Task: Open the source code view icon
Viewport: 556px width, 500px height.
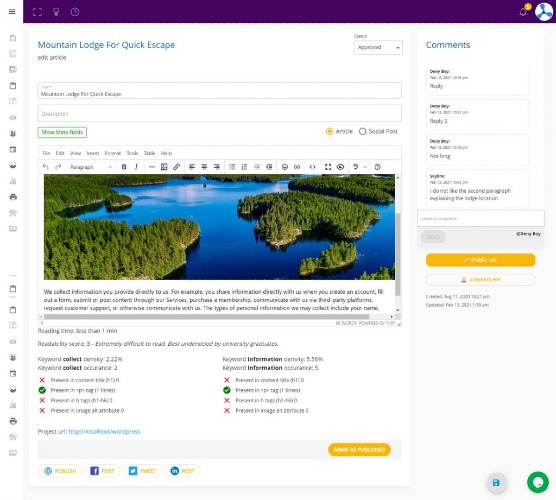Action: [x=312, y=167]
